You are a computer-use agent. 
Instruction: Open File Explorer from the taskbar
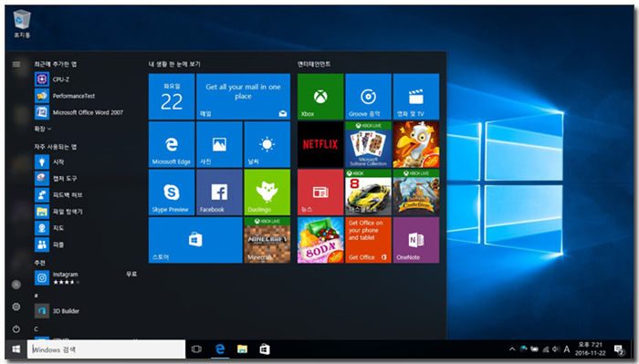(243, 349)
